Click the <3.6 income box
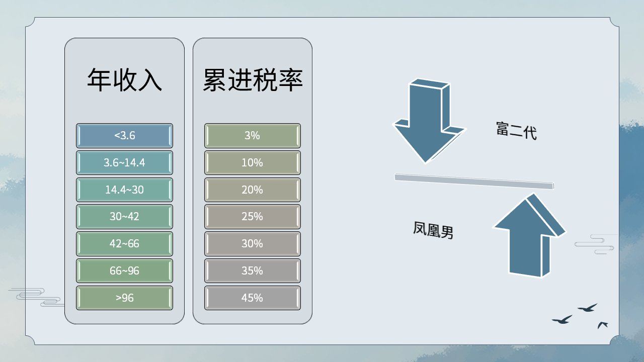644x362 pixels. click(124, 136)
